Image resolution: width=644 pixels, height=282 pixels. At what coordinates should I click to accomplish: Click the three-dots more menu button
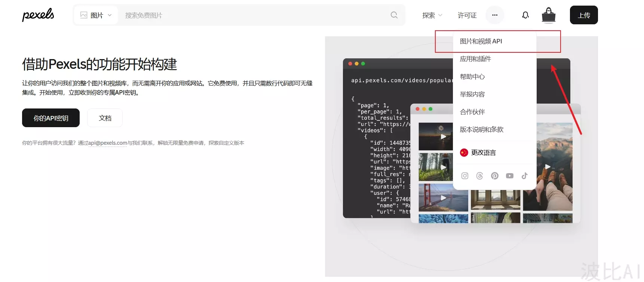pos(495,15)
